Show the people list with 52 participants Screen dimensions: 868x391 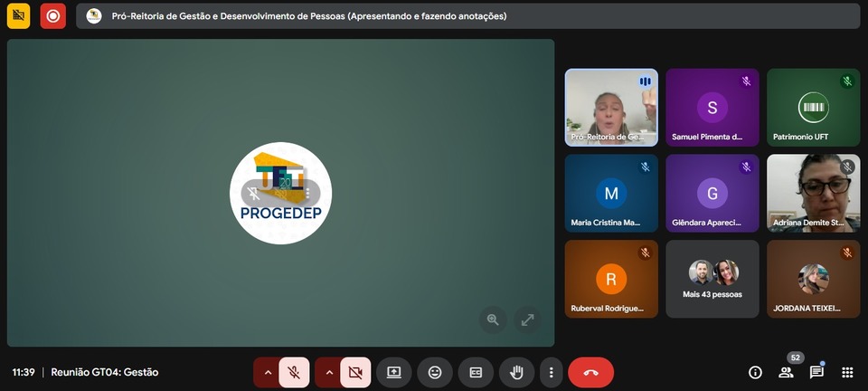786,372
